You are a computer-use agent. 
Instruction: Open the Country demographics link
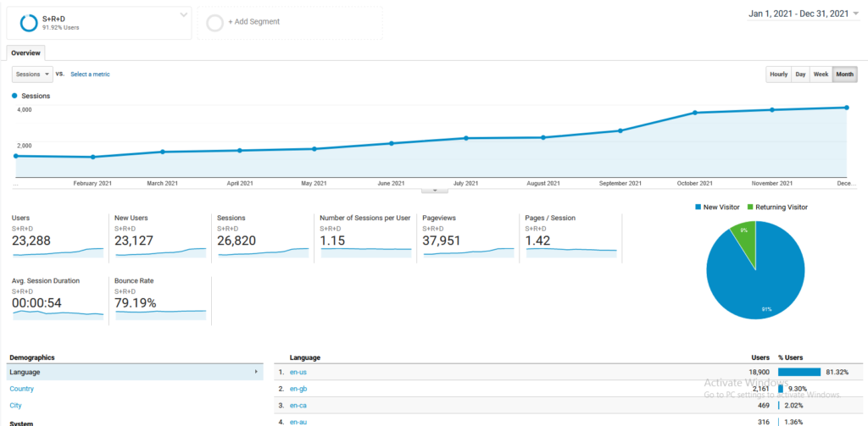tap(21, 389)
